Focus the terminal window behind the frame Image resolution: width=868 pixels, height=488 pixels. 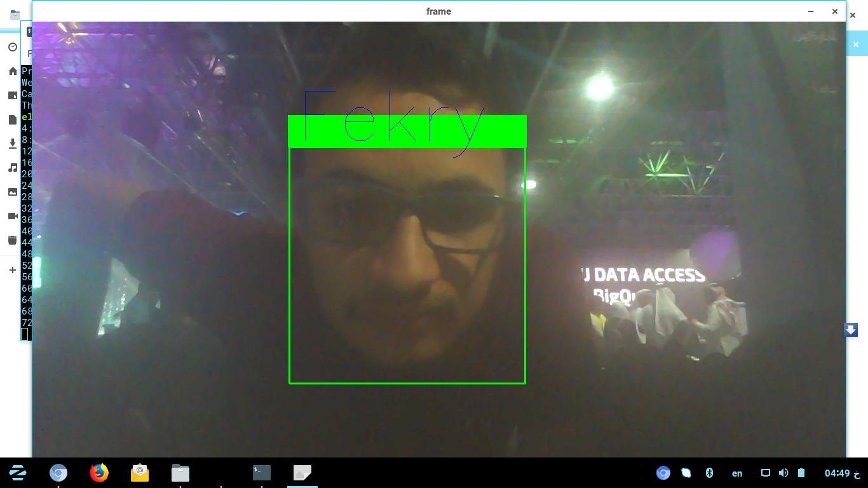click(x=26, y=203)
